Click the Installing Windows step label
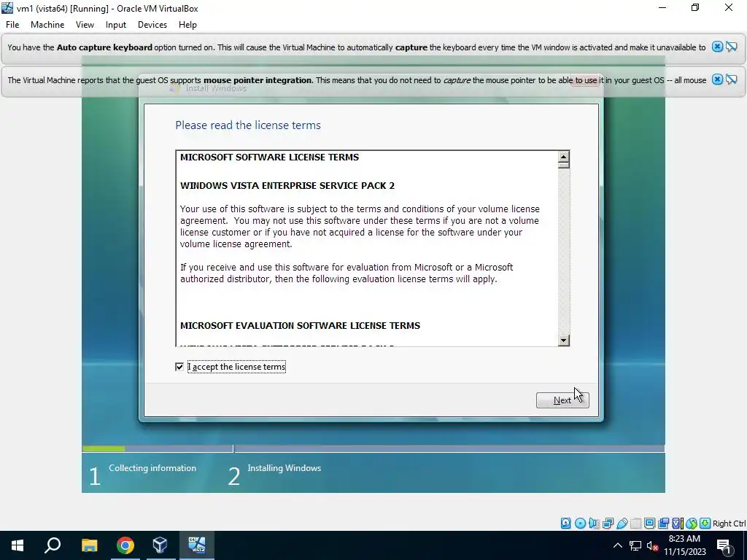 click(284, 468)
